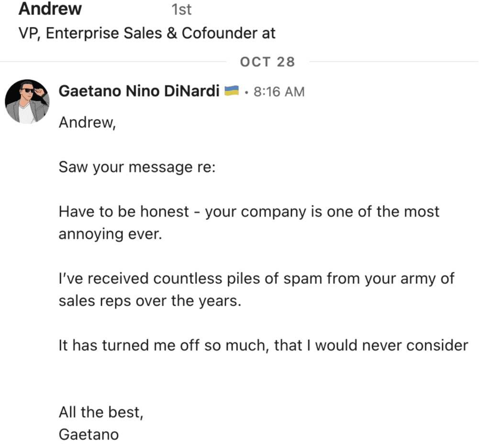
Task: Open Gaetano's cartoon avatar profile picture
Action: (x=27, y=102)
